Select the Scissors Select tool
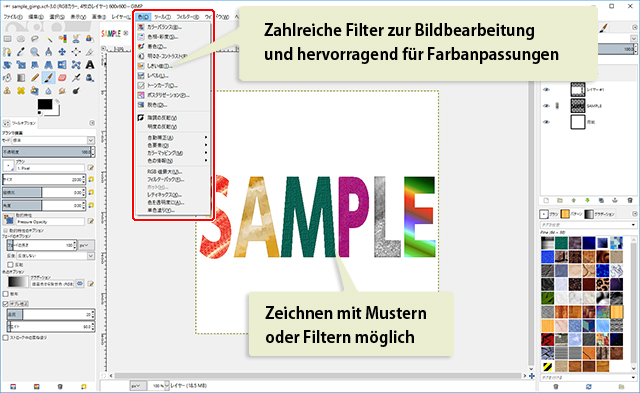 coord(76,39)
